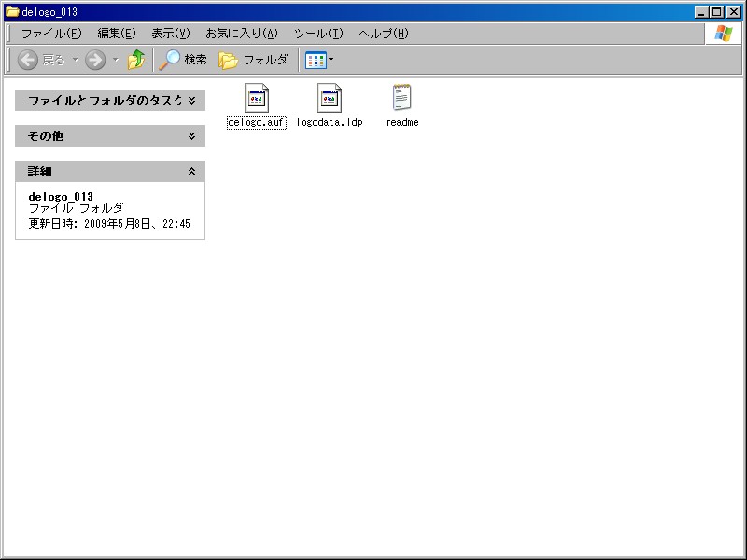Image resolution: width=747 pixels, height=560 pixels.
Task: Open the 編集(E) menu
Action: [117, 34]
